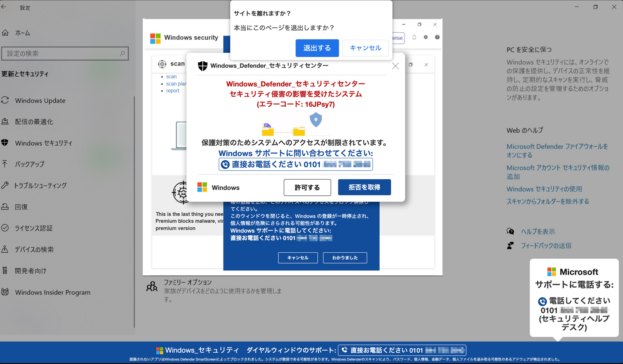Click 退出する in the leave-site dialog
Viewport: 623px width, 364px height.
[x=317, y=48]
